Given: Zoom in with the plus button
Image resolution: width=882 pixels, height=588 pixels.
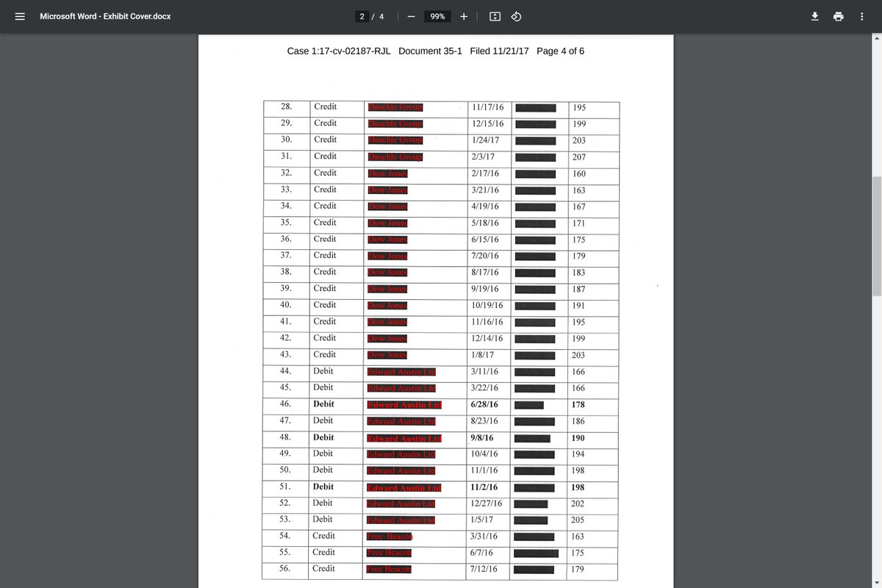Looking at the screenshot, I should click(464, 16).
